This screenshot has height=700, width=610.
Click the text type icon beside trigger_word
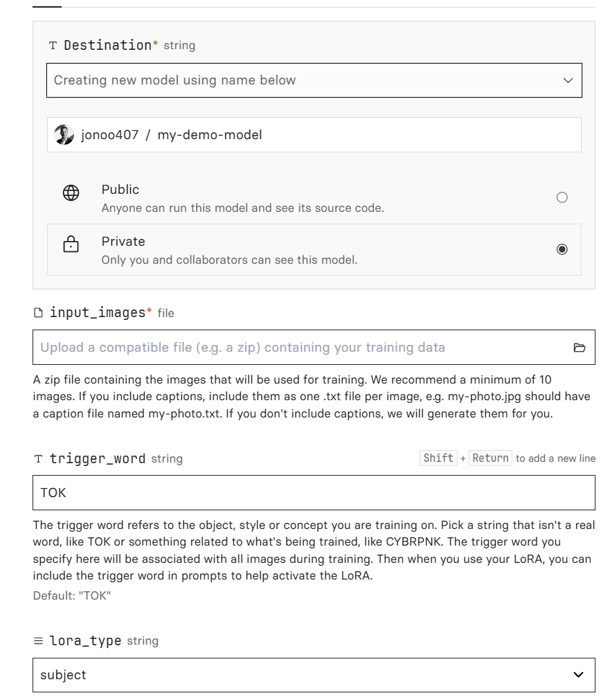tap(39, 459)
